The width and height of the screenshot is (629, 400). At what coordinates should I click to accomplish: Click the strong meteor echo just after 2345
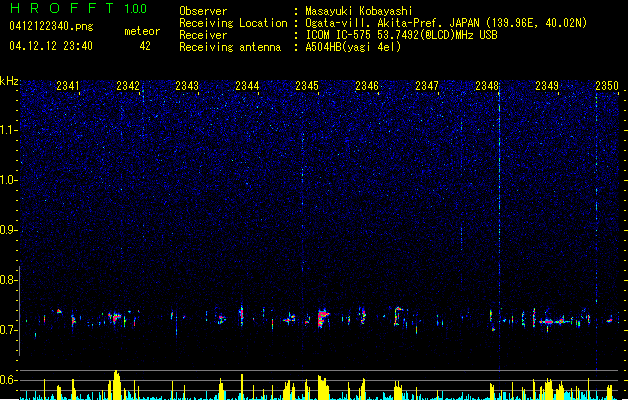tap(323, 318)
